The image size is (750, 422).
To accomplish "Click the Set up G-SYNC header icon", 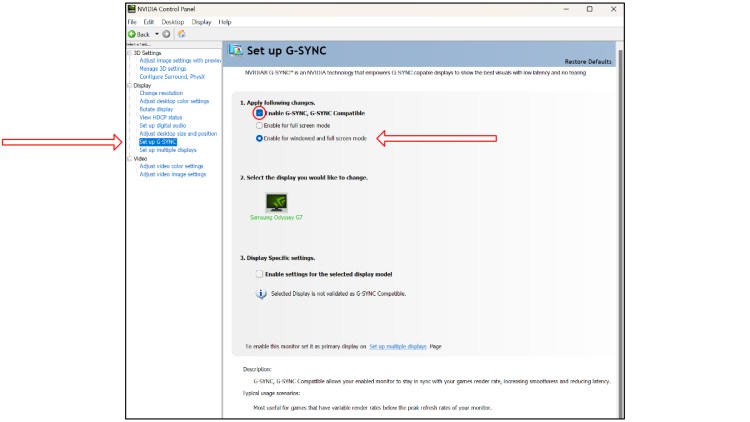I will 236,49.
